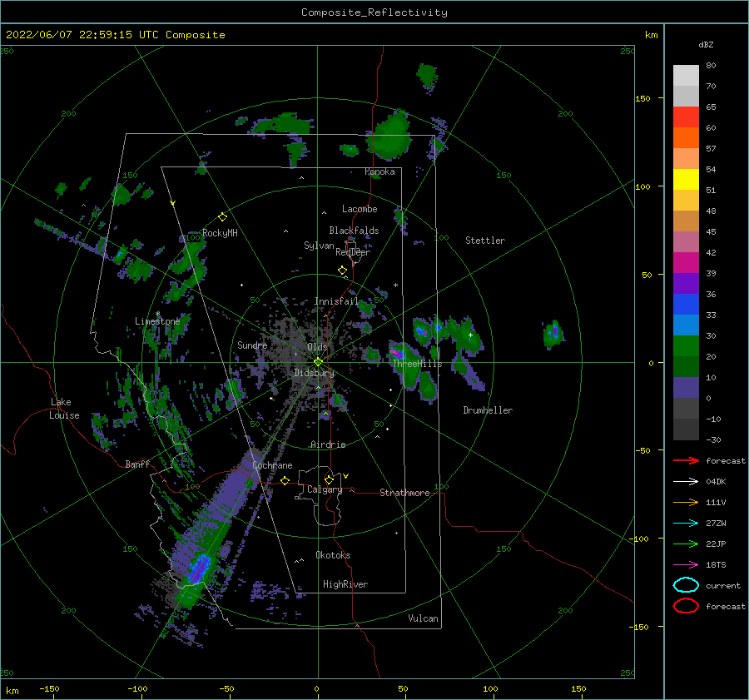Click the cyan current ellipse legend icon
Screen dimensions: 749x700
click(686, 585)
